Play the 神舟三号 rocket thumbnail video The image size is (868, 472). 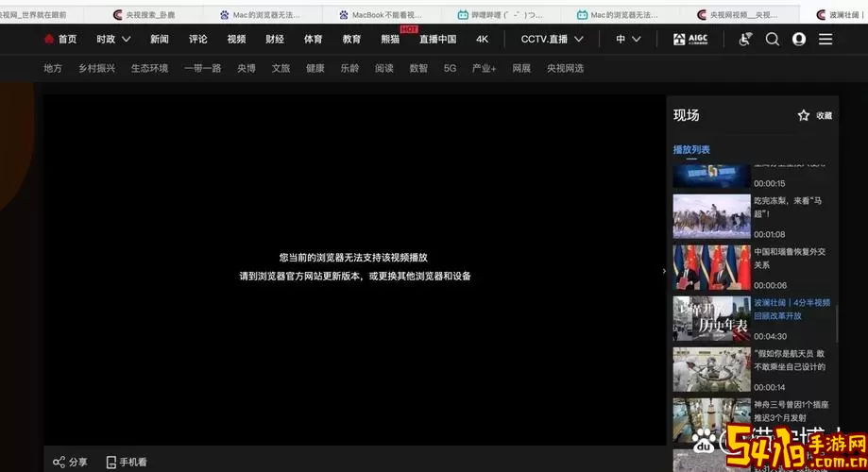tap(711, 420)
